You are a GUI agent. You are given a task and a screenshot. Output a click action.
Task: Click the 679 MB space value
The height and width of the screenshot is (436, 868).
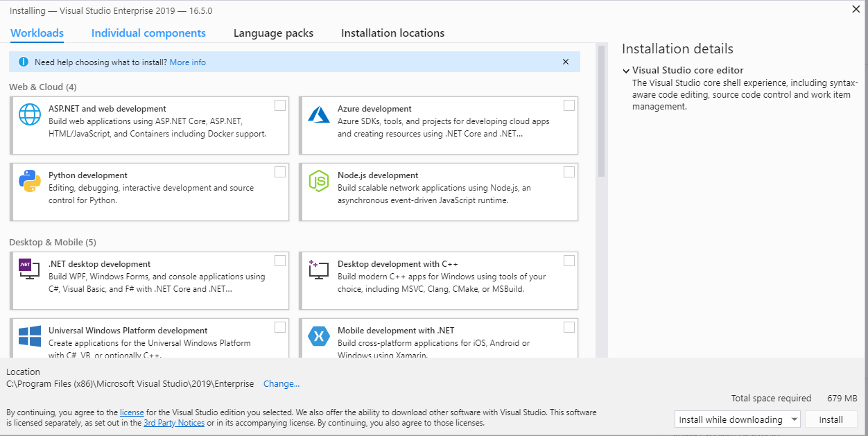[842, 399]
